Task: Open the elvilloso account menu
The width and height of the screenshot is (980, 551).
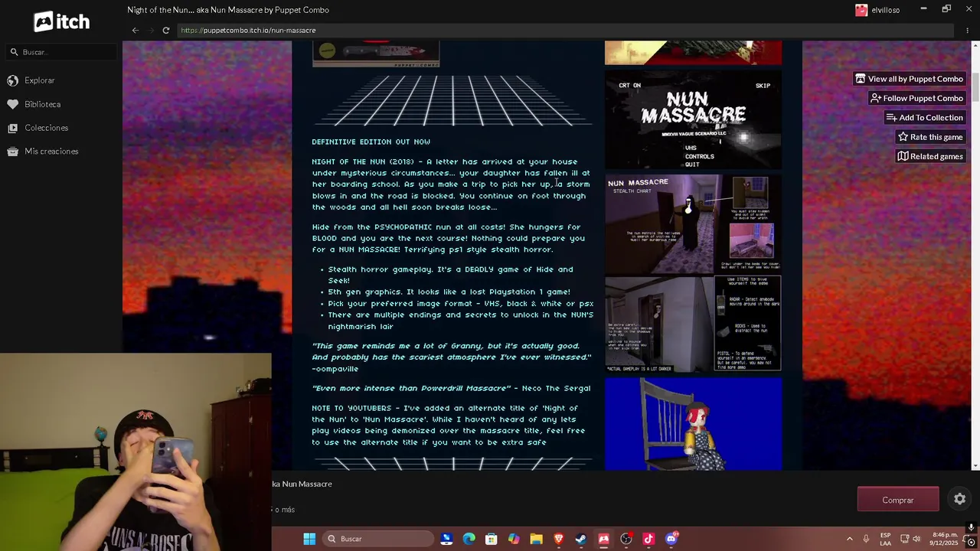Action: [877, 10]
